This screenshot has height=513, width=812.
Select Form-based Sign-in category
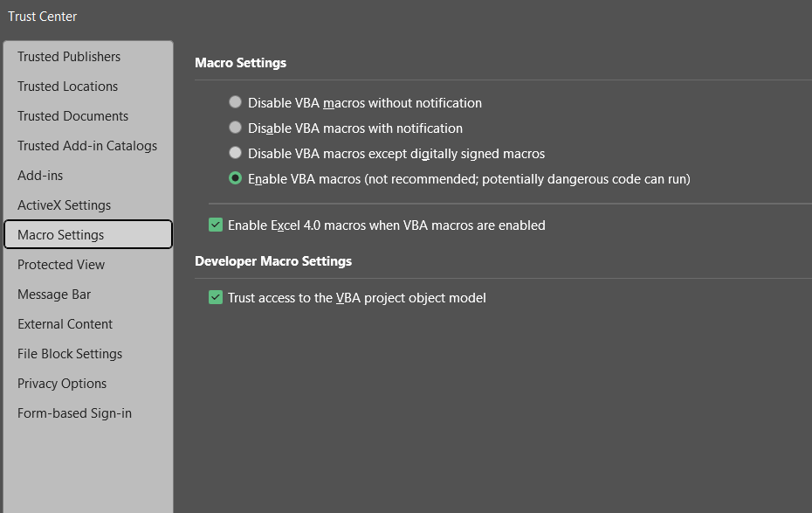(74, 413)
